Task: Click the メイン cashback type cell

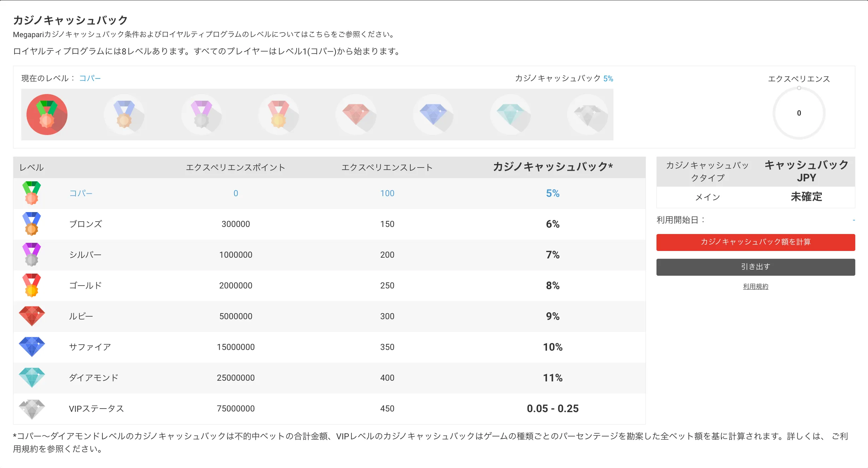Action: pos(707,197)
